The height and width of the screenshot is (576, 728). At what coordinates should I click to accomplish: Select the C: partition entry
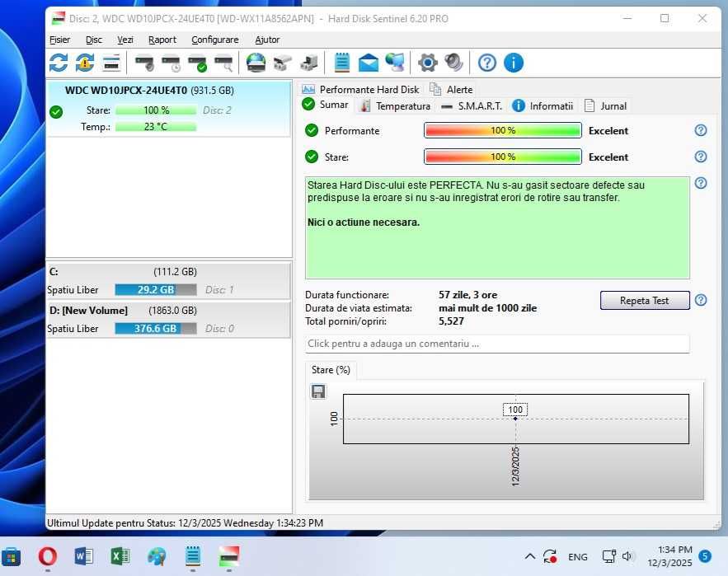168,281
